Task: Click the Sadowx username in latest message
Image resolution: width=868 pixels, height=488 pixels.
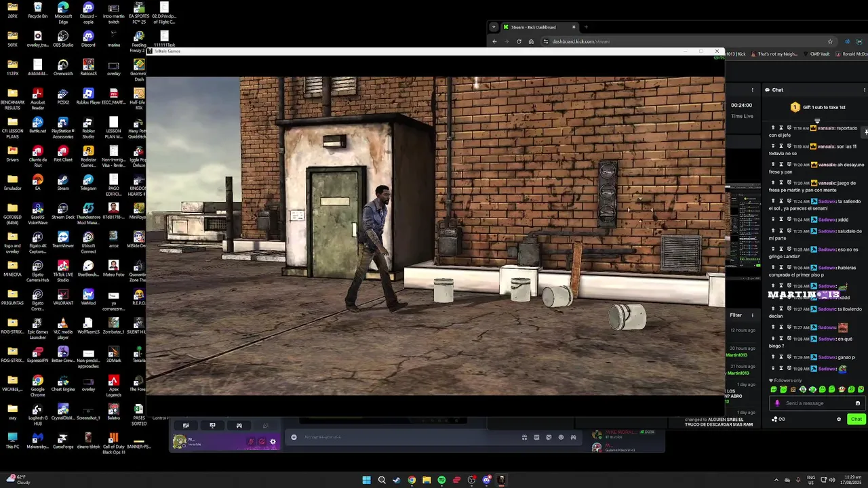Action: 826,369
